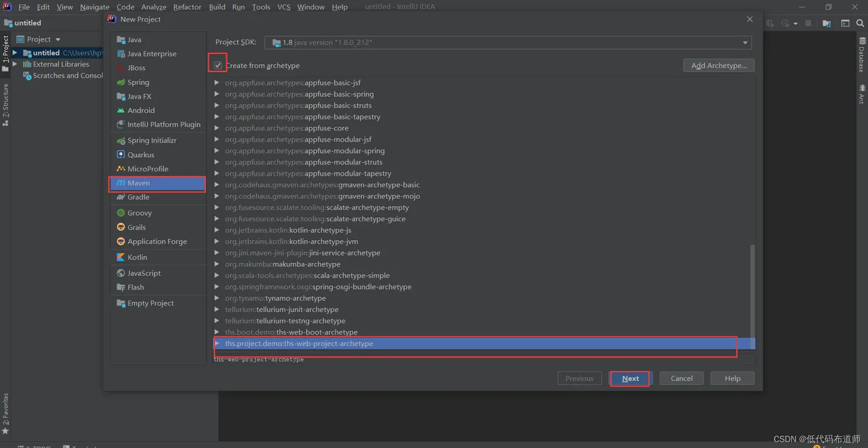868x448 pixels.
Task: Expand the kotlin-archetype-jvm arrow
Action: click(216, 241)
